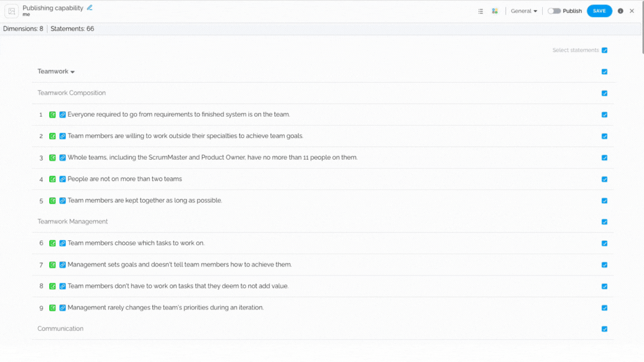This screenshot has width=644, height=362.
Task: Click the SAVE button
Action: click(599, 11)
